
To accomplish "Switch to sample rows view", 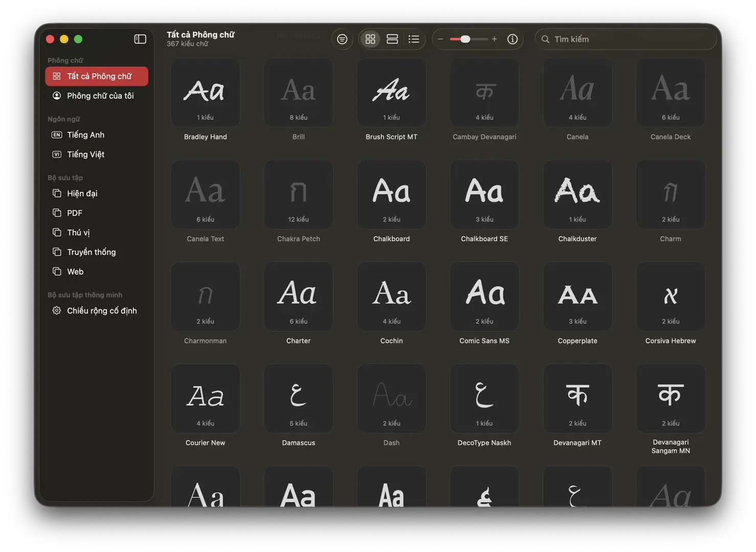I will [x=392, y=39].
